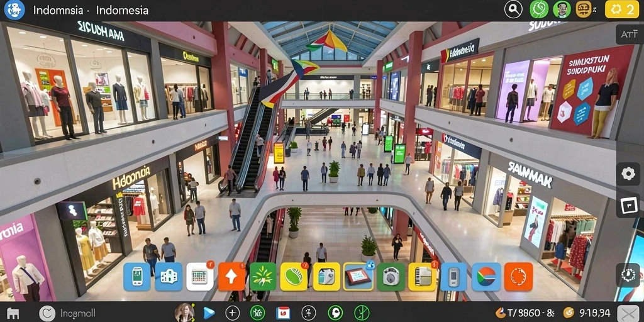
Task: Open the green camera icon
Action: point(391,277)
